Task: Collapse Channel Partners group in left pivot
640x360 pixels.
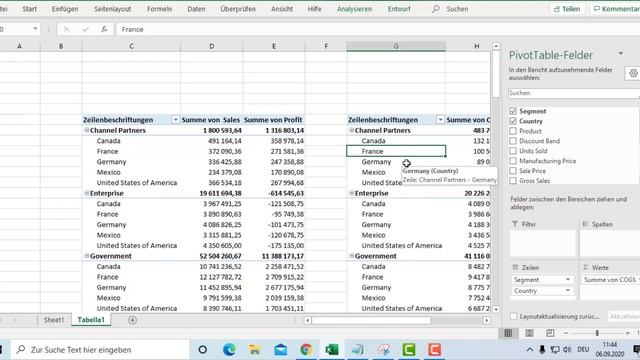Action: [87, 130]
